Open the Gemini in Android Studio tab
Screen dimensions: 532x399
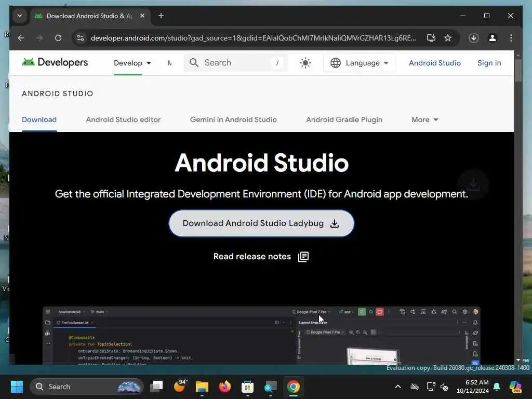[233, 119]
